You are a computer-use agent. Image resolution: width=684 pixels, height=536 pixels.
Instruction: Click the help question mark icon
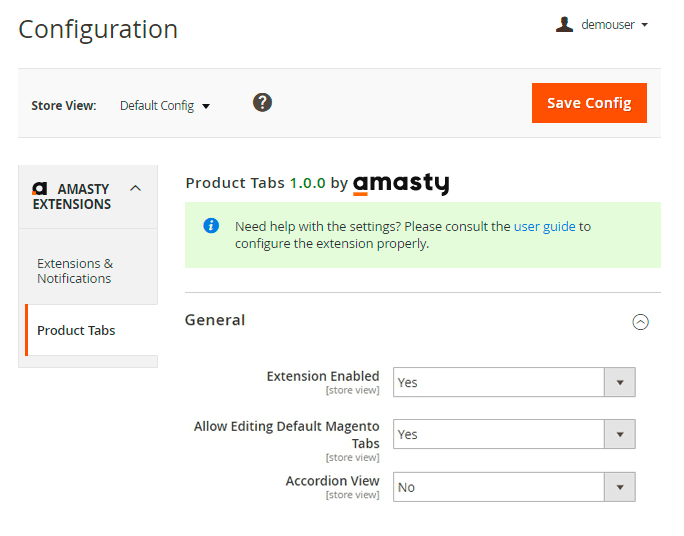[262, 102]
